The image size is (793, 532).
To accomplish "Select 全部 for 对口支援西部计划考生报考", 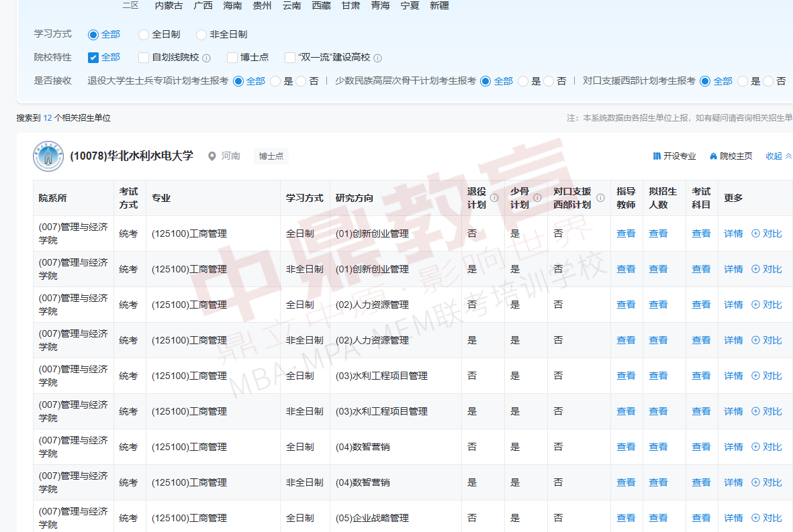I will [x=705, y=81].
